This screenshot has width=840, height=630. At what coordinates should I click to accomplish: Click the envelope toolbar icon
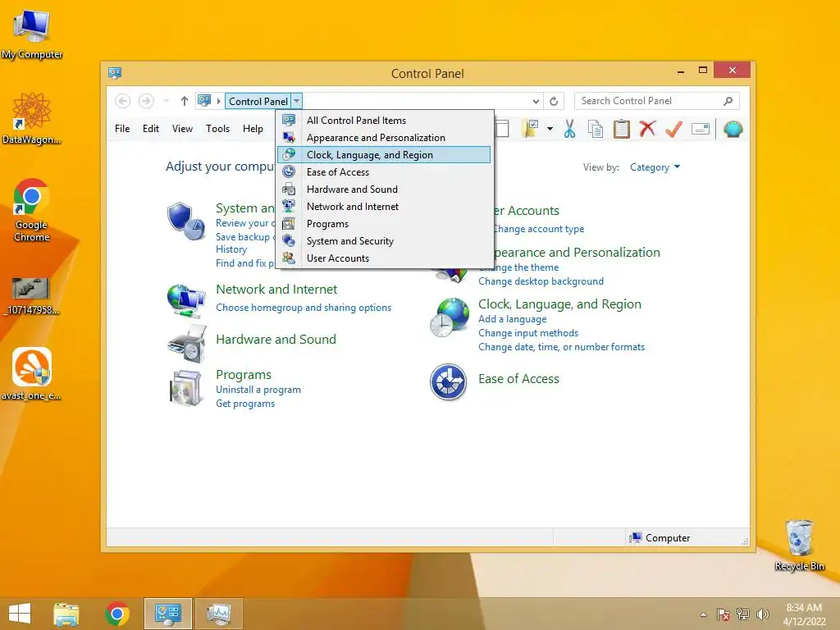click(701, 129)
